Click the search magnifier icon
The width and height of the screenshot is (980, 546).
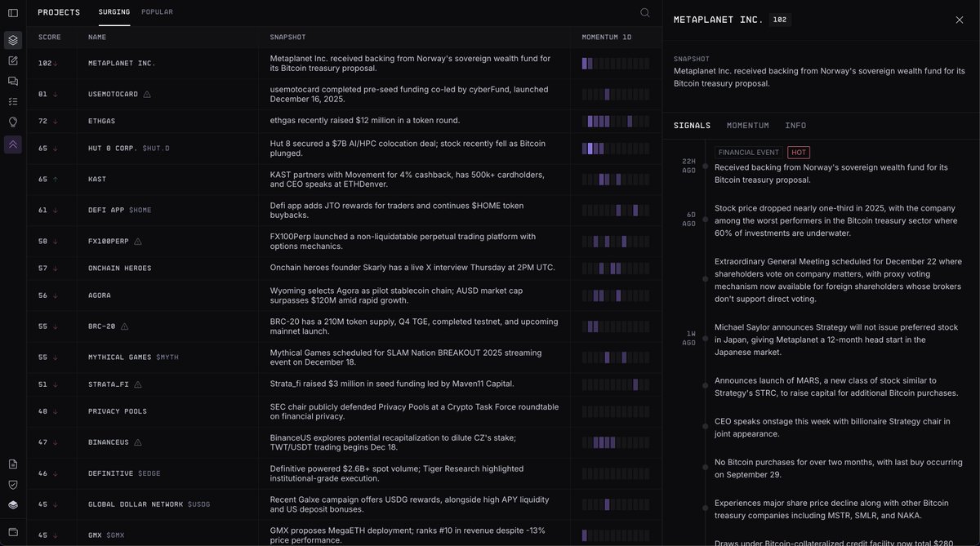click(x=645, y=12)
